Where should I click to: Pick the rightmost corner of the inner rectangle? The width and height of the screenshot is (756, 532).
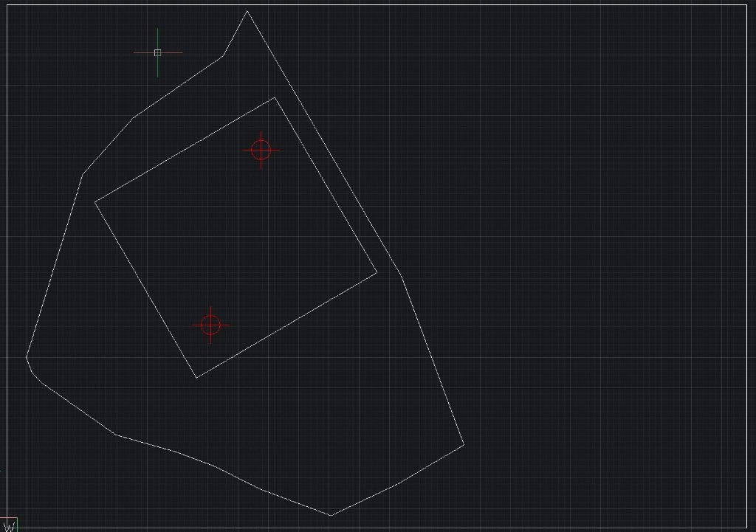[377, 273]
